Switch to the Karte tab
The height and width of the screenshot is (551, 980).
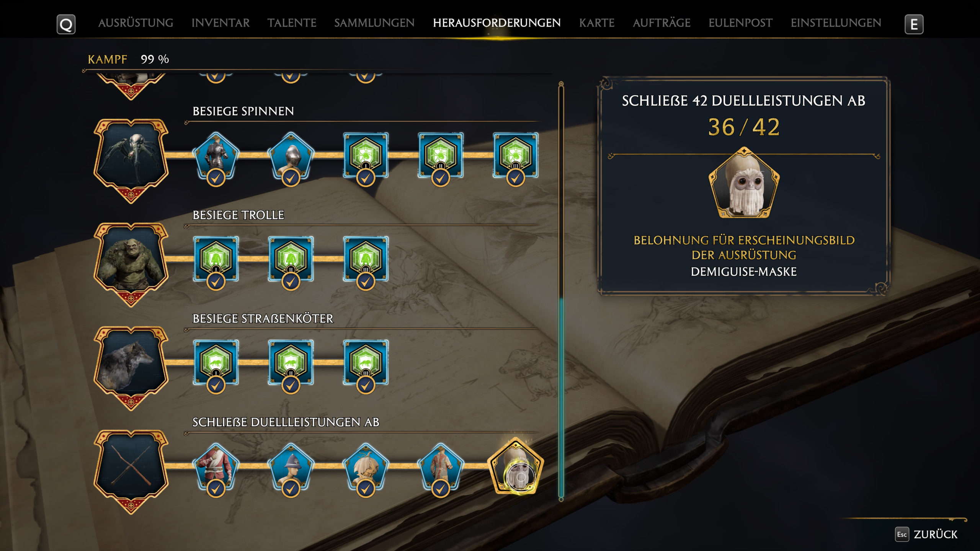(x=596, y=23)
